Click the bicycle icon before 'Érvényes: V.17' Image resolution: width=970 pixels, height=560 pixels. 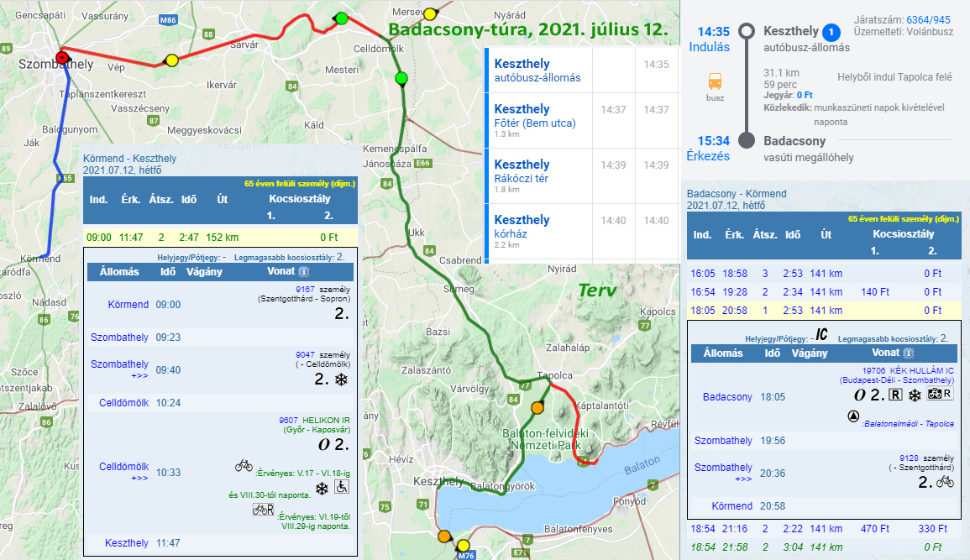click(244, 465)
